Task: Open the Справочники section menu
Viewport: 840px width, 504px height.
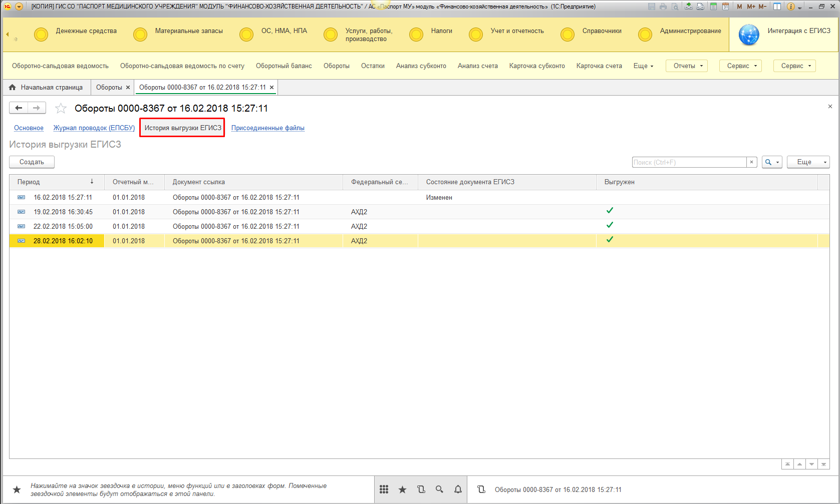Action: pos(602,31)
